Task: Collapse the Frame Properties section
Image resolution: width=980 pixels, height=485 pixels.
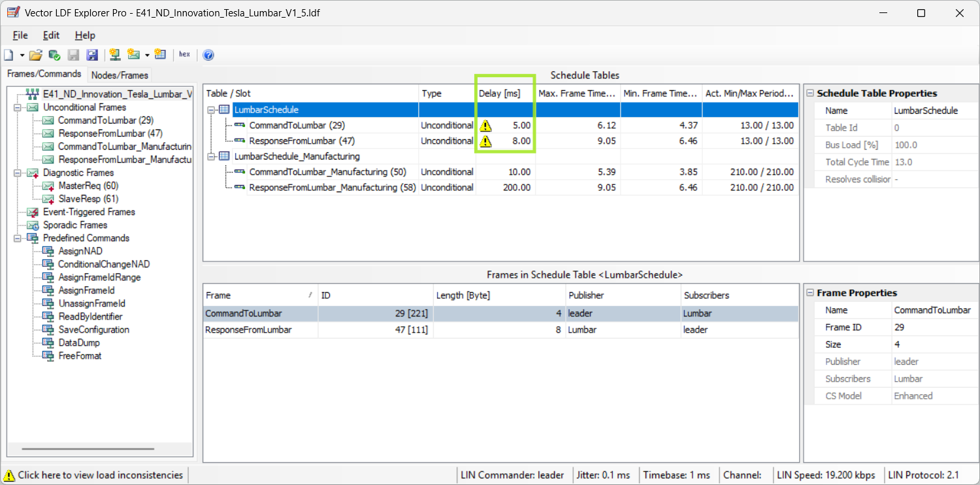Action: click(x=810, y=293)
